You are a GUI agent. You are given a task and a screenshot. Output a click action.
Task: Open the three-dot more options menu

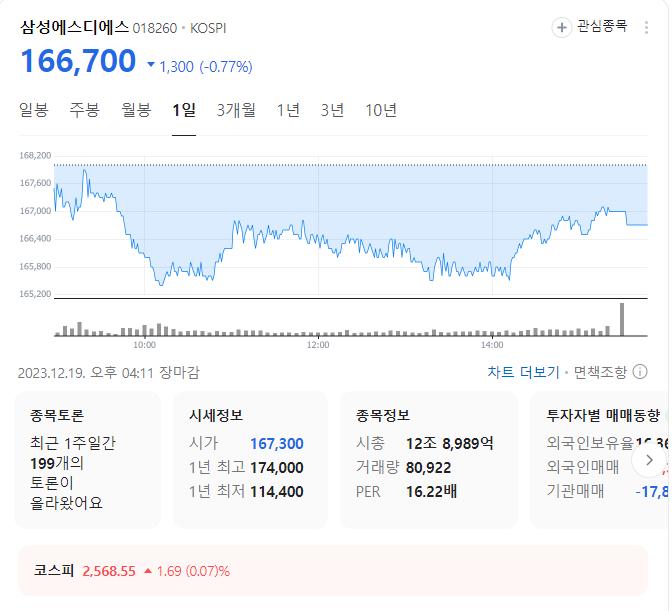[646, 28]
